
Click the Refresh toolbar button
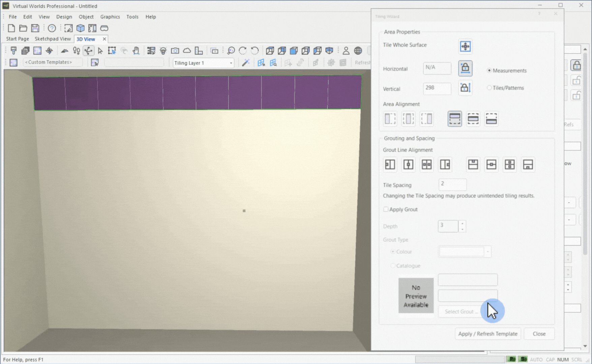click(362, 63)
